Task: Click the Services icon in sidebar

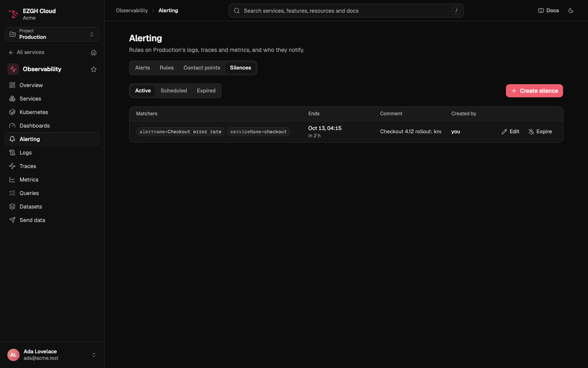Action: tap(12, 99)
